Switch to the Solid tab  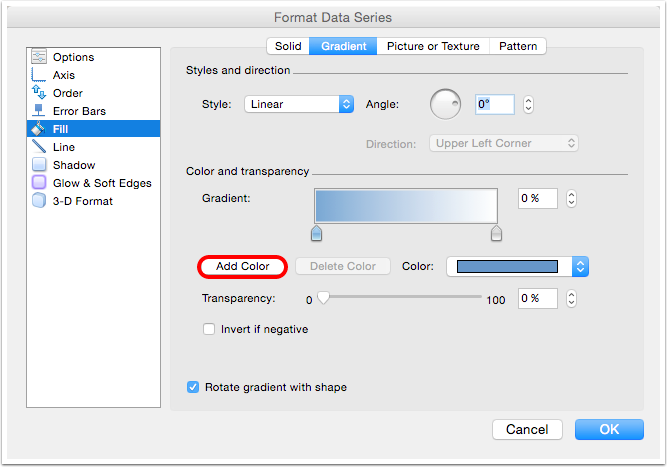(x=288, y=46)
